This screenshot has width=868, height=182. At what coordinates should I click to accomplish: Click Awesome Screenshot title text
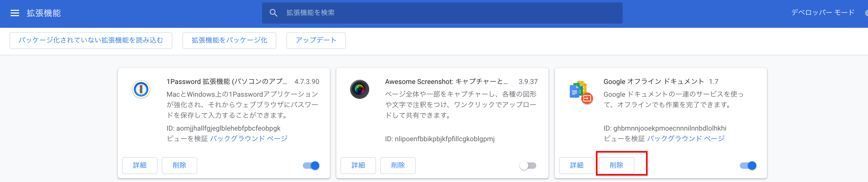tap(446, 82)
